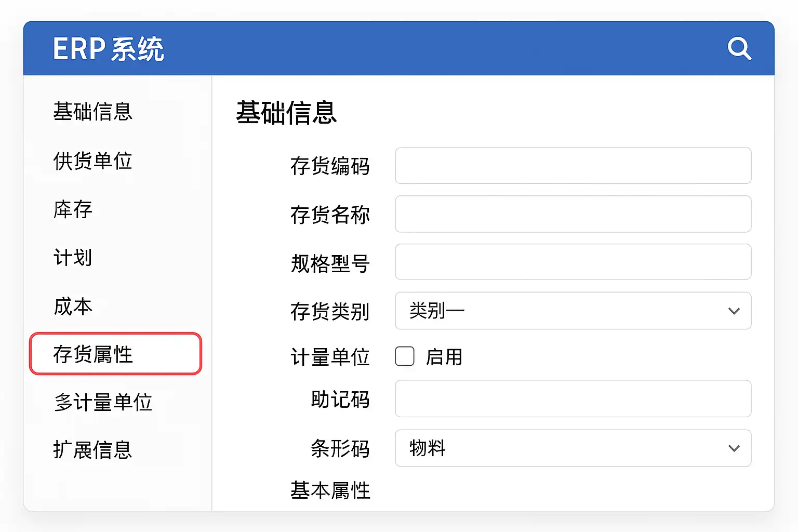The height and width of the screenshot is (532, 798).
Task: Go to 库存 sidebar section
Action: [x=73, y=209]
